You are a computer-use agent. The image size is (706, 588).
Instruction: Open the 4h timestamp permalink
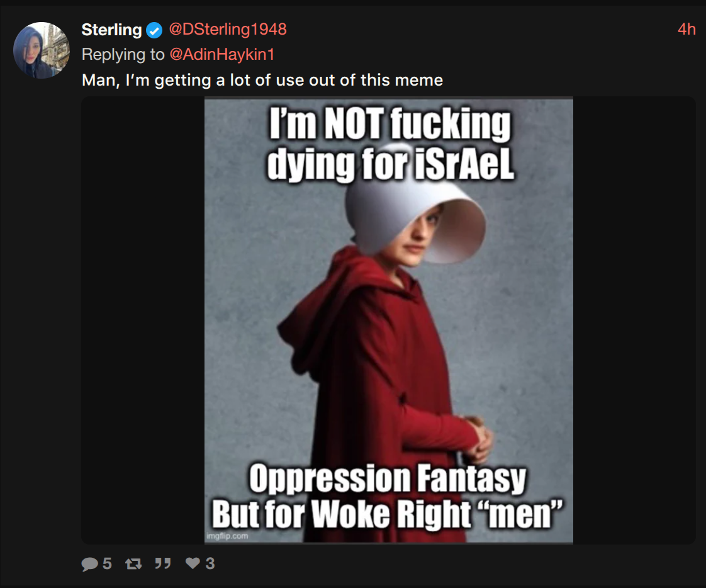click(686, 30)
